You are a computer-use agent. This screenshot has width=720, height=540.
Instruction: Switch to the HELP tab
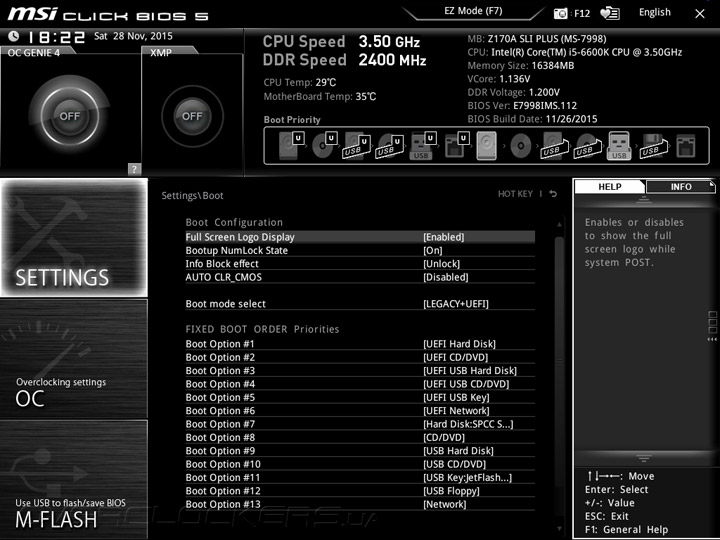click(609, 186)
